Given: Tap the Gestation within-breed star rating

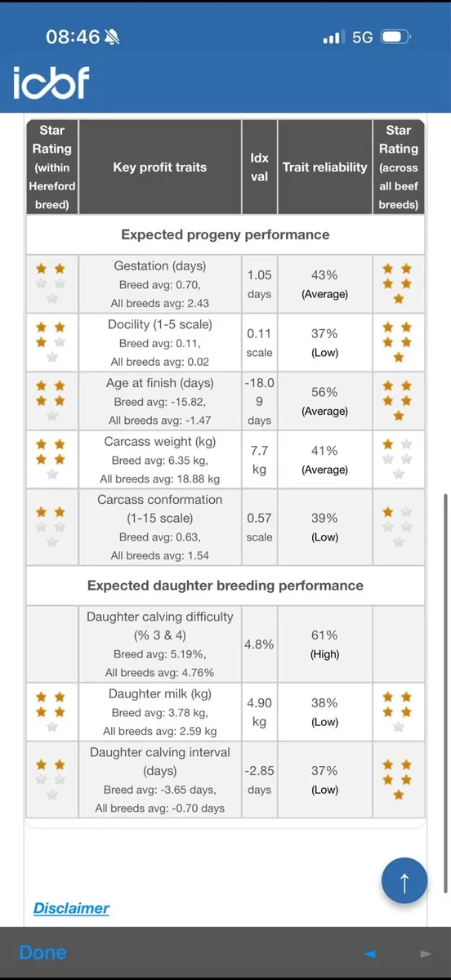Looking at the screenshot, I should [x=51, y=275].
